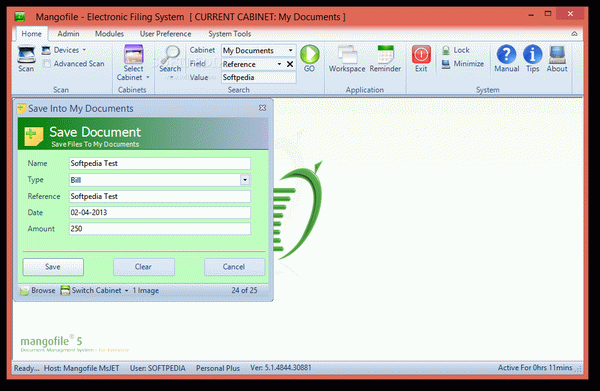Screen dimensions: 600x391
Task: Lock the application
Action: click(456, 50)
